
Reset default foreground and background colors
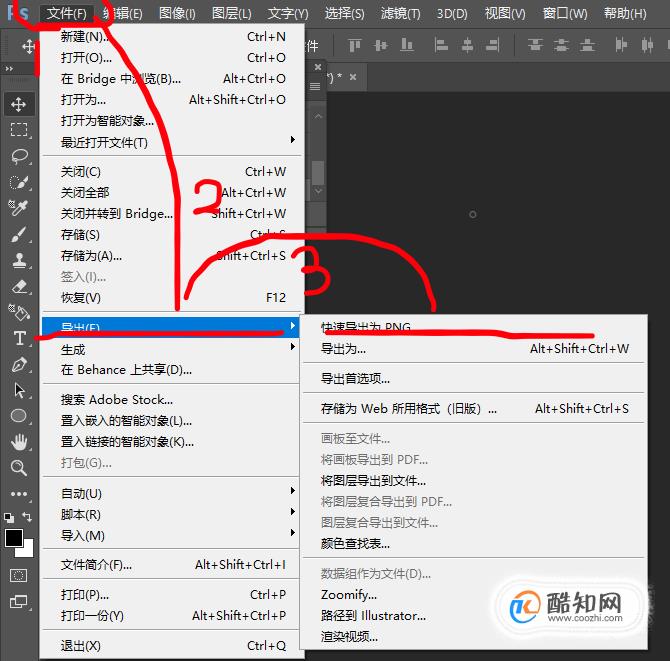(x=9, y=517)
